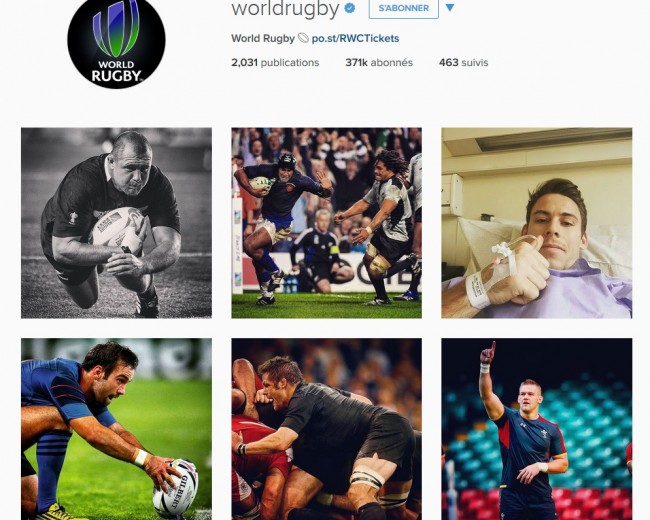The image size is (650, 520).
Task: Click the World Rugby profile logo
Action: 116,40
